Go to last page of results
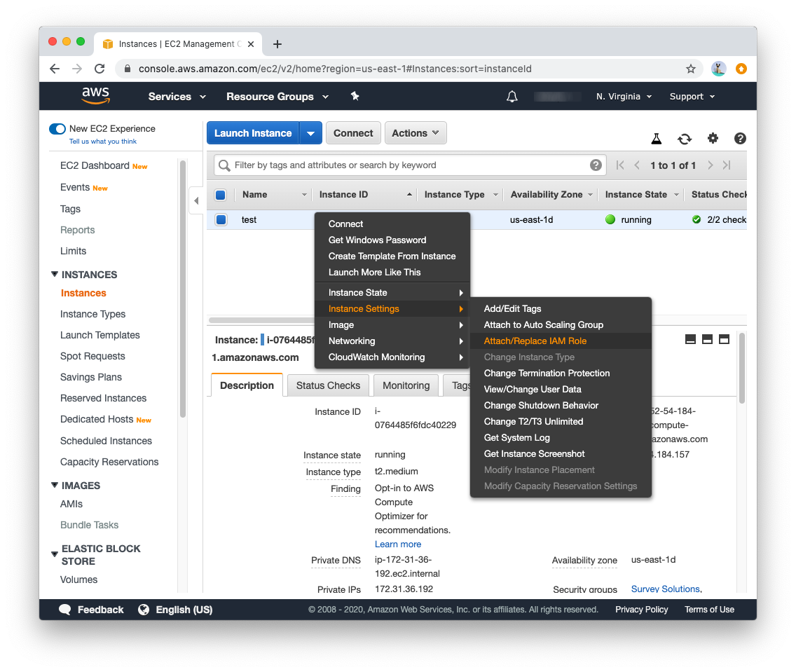Screen dimensions: 796x672 pyautogui.click(x=727, y=165)
